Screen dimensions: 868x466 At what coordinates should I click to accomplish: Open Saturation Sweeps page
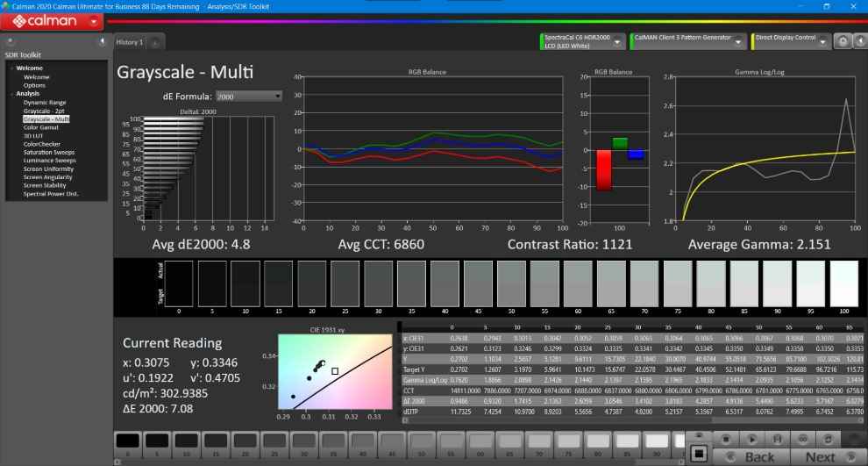[x=49, y=153]
